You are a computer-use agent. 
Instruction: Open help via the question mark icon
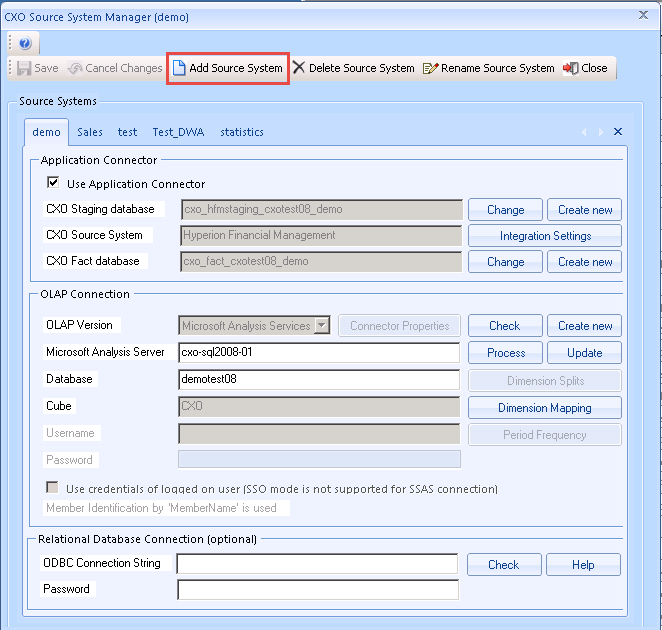point(25,43)
